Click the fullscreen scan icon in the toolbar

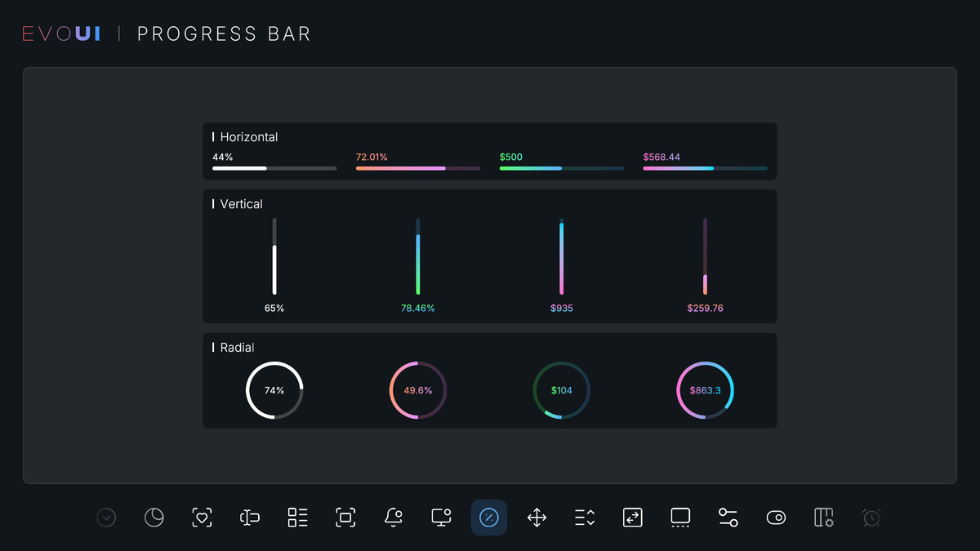[345, 518]
